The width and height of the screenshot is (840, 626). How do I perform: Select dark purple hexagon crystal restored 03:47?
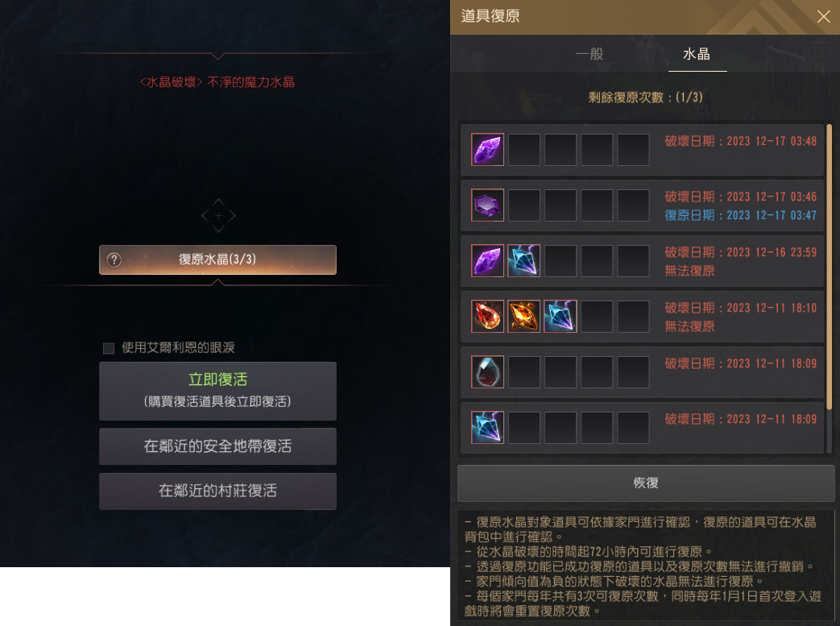point(487,205)
